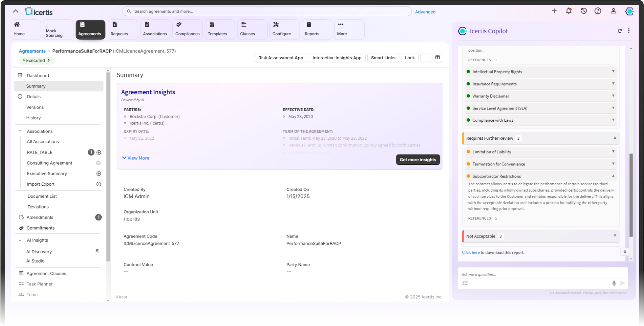Open the Home navigation tile
Image resolution: width=644 pixels, height=326 pixels.
coord(26,29)
